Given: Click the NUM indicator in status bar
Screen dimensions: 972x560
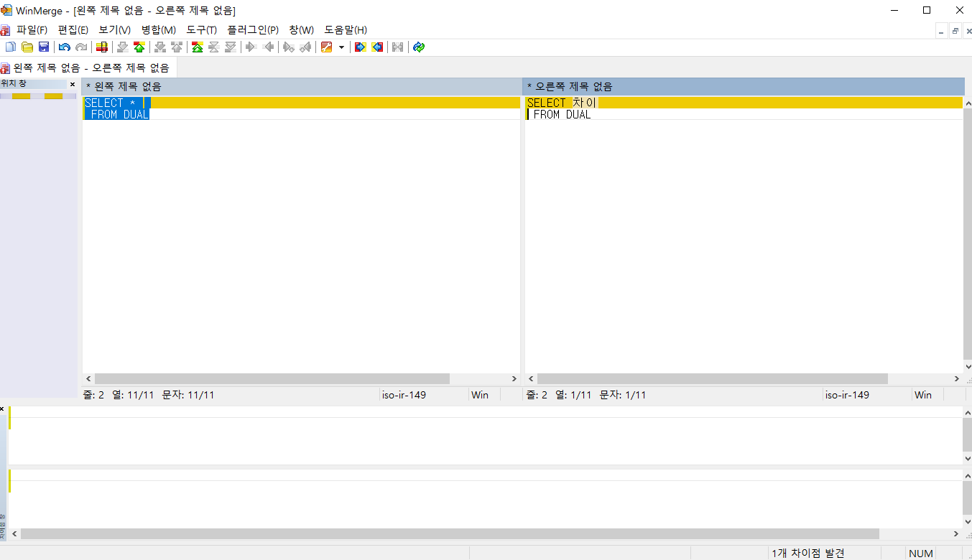Looking at the screenshot, I should pyautogui.click(x=920, y=554).
